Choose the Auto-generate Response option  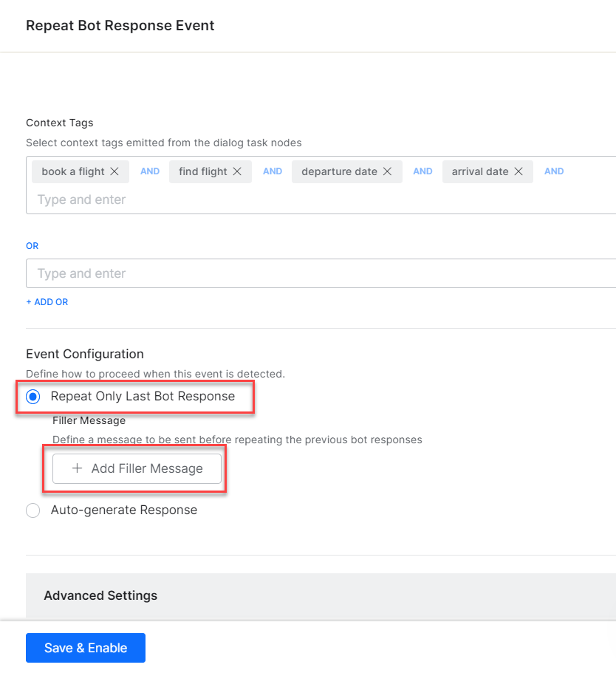[32, 510]
